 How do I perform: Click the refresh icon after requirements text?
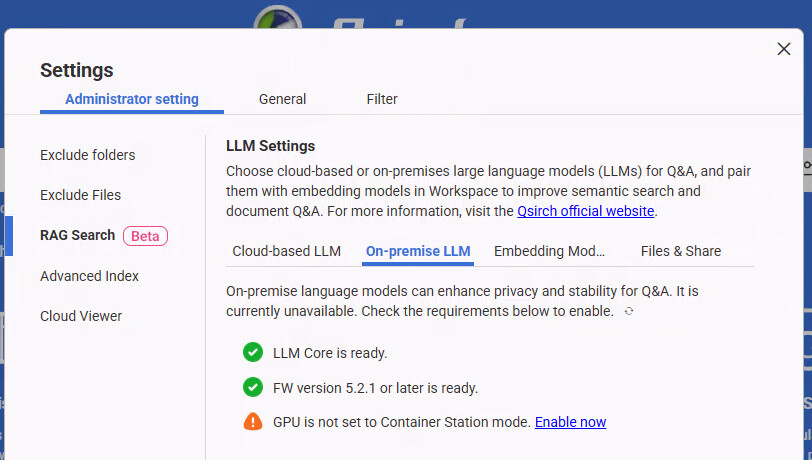tap(628, 312)
